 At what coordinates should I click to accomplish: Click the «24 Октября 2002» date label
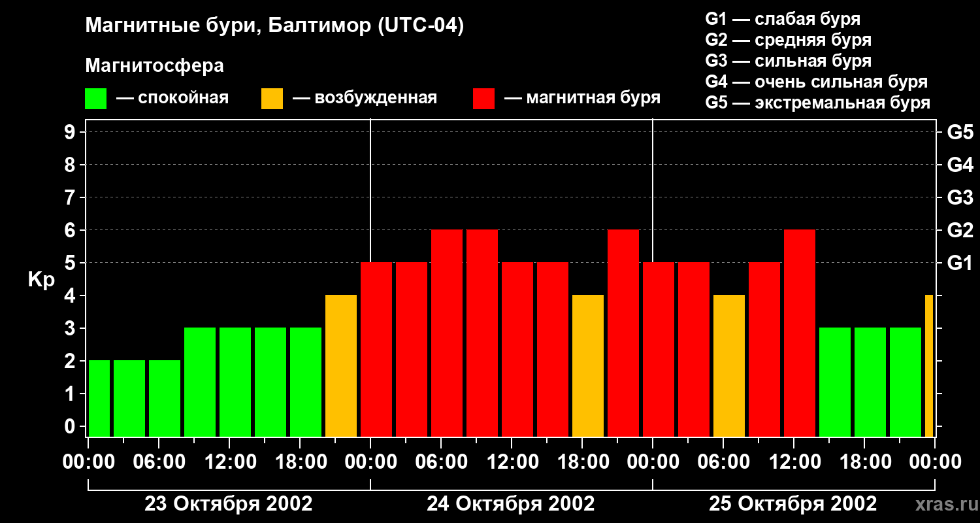[x=511, y=504]
